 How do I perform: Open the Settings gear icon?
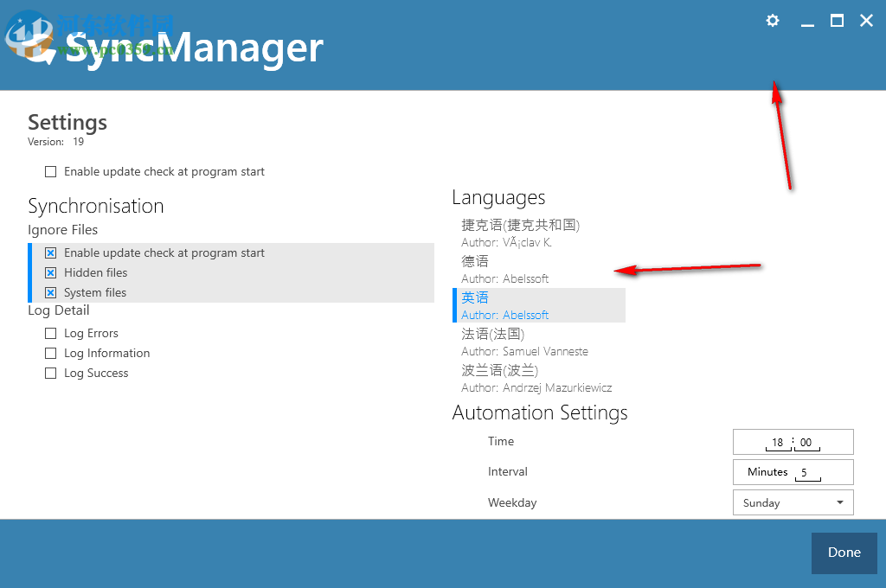772,20
